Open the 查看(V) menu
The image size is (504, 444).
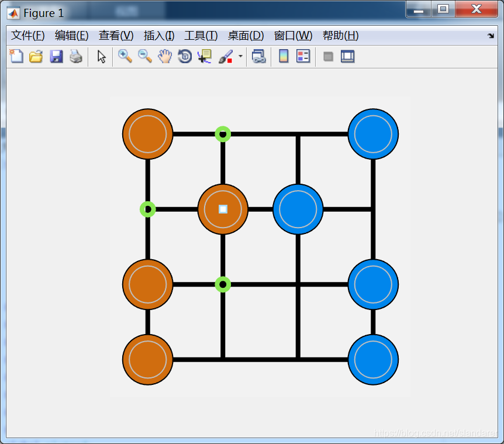(x=116, y=35)
